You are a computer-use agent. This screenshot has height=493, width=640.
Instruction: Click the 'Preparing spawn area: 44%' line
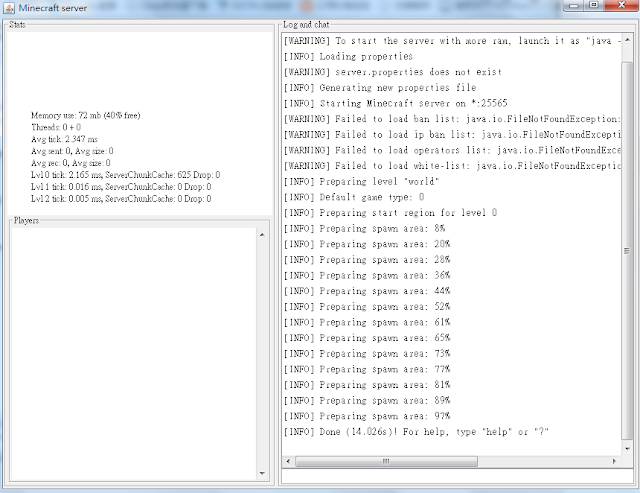pos(367,291)
